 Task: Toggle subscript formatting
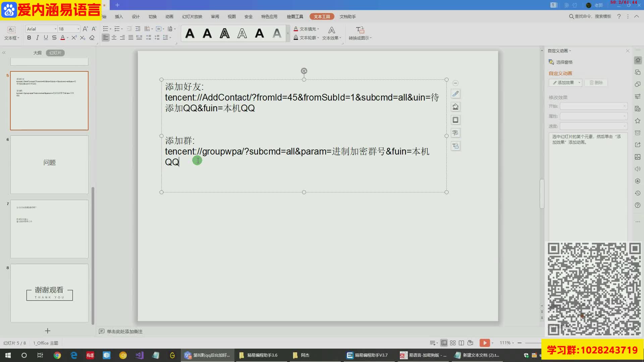tap(83, 38)
